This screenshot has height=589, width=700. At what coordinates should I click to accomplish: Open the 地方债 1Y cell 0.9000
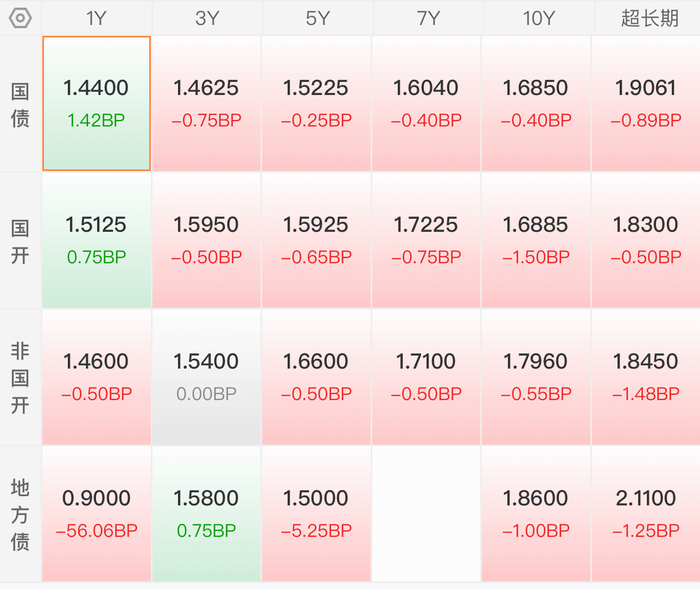pyautogui.click(x=97, y=514)
